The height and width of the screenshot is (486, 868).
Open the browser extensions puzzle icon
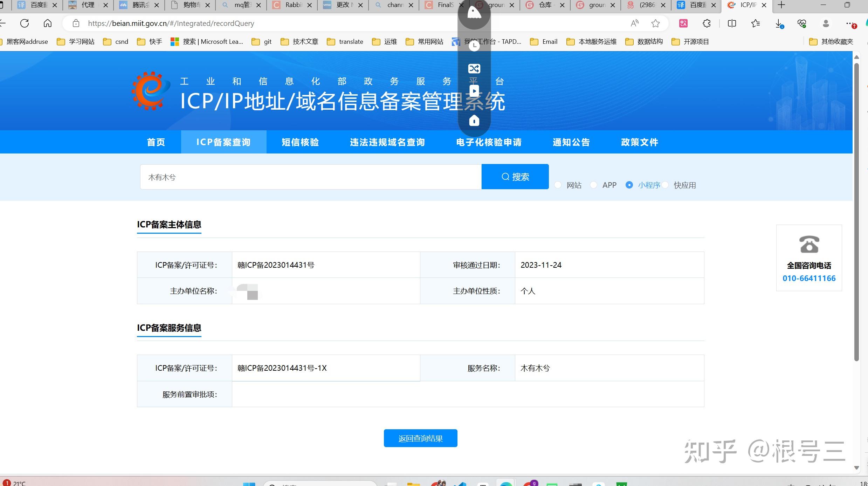(x=707, y=23)
